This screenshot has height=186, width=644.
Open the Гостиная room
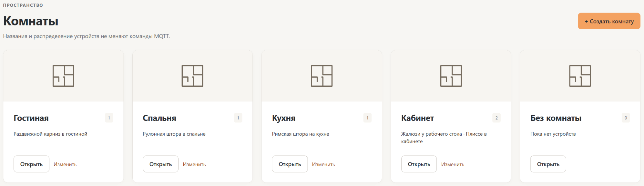[x=31, y=164]
